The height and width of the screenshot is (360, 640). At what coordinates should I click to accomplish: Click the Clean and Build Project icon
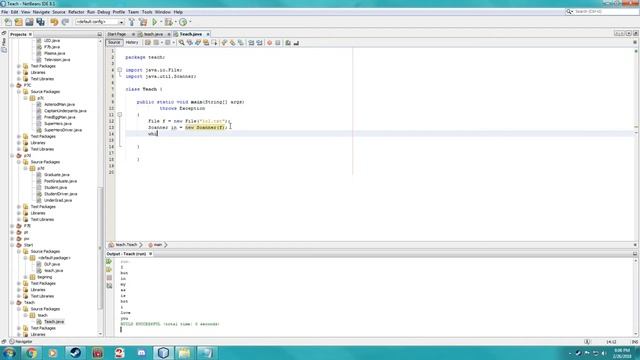[143, 22]
